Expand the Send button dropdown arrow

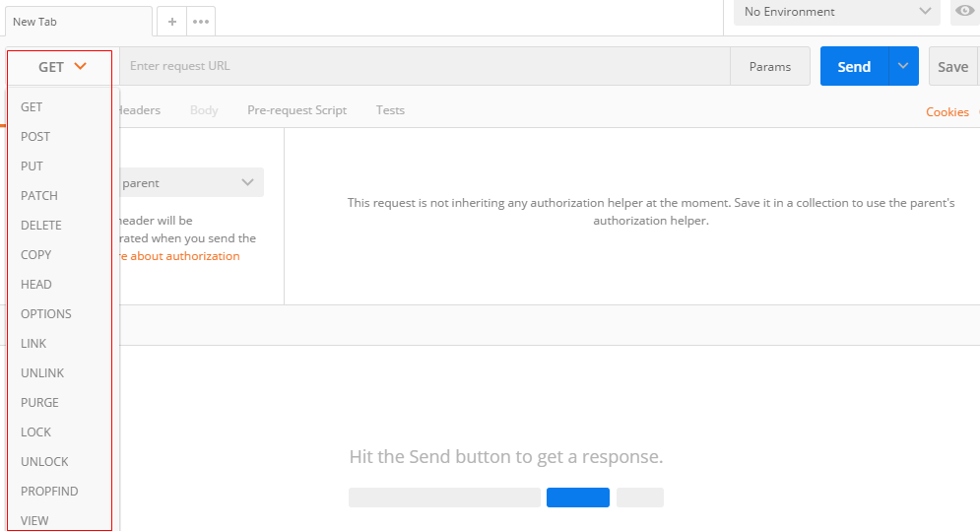[903, 66]
